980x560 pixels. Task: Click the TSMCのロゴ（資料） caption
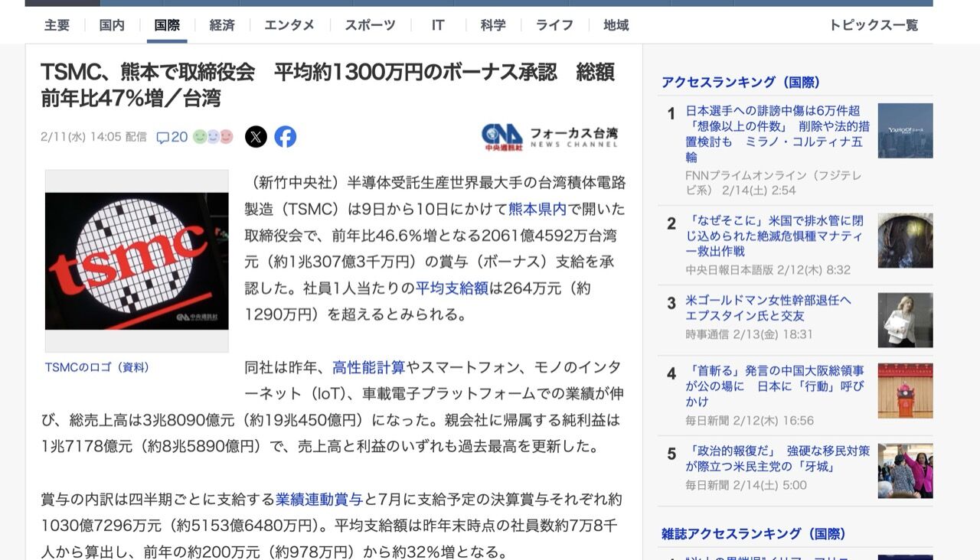tap(97, 367)
